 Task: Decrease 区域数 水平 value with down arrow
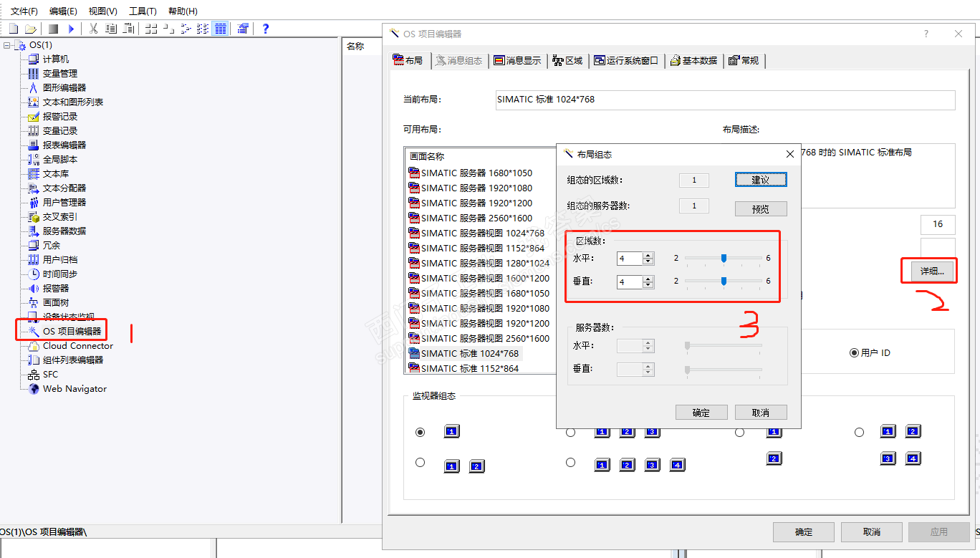pyautogui.click(x=648, y=262)
